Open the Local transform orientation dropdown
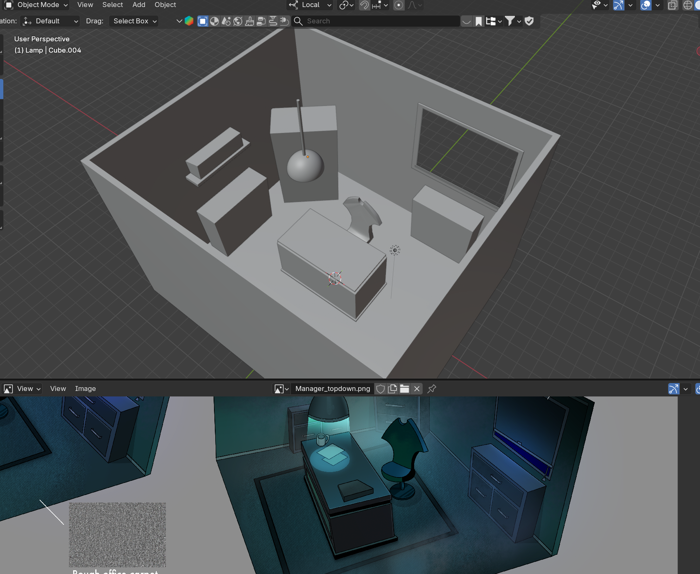 point(310,5)
